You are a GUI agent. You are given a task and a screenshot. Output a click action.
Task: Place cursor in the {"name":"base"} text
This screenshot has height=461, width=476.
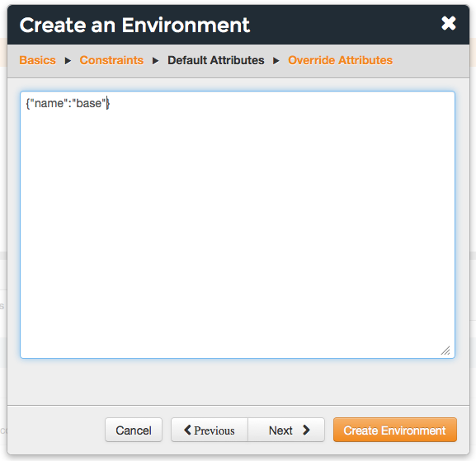[68, 103]
